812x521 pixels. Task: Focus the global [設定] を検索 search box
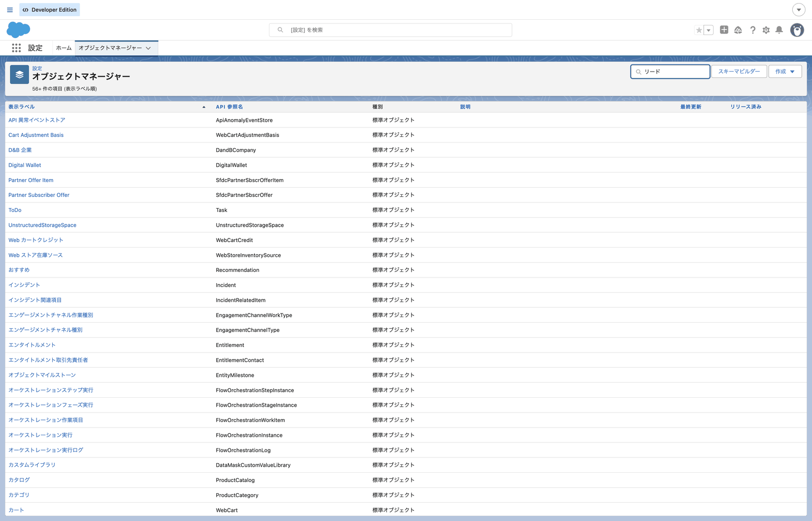(x=390, y=30)
